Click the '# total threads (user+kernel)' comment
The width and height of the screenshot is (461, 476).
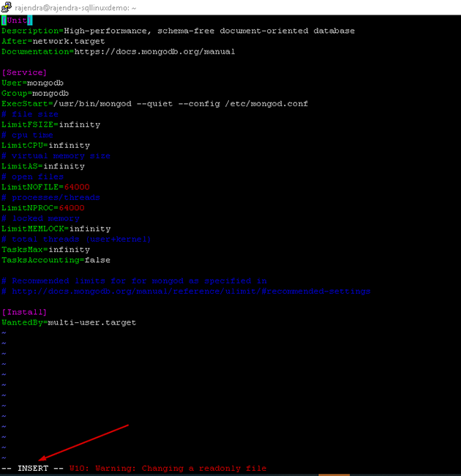76,239
